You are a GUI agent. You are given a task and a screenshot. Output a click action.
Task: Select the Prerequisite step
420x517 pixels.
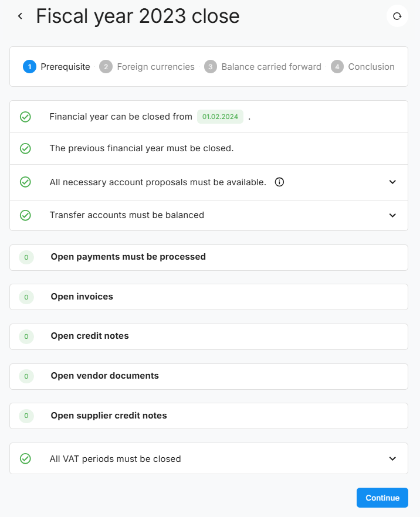click(x=57, y=67)
